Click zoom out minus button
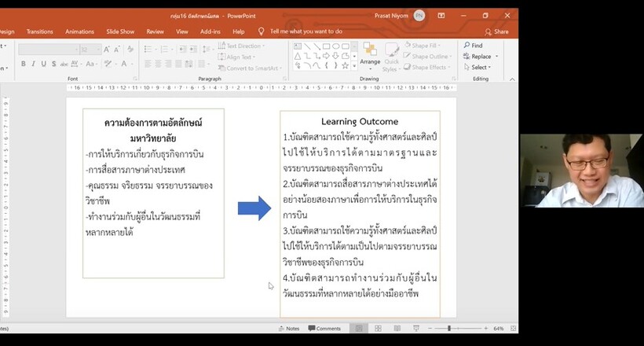This screenshot has width=644, height=346. pyautogui.click(x=430, y=329)
